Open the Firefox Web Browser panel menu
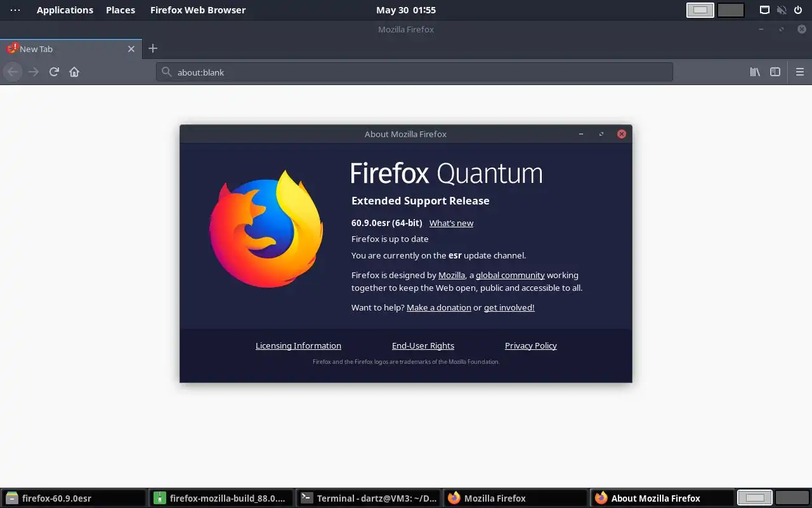 pyautogui.click(x=198, y=10)
